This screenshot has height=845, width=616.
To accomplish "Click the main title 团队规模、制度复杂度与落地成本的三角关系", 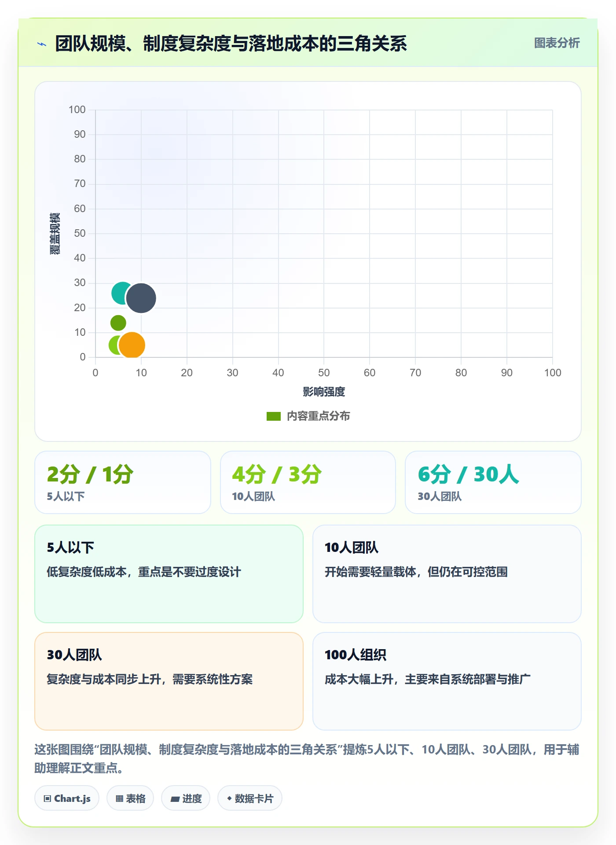I will (x=231, y=44).
